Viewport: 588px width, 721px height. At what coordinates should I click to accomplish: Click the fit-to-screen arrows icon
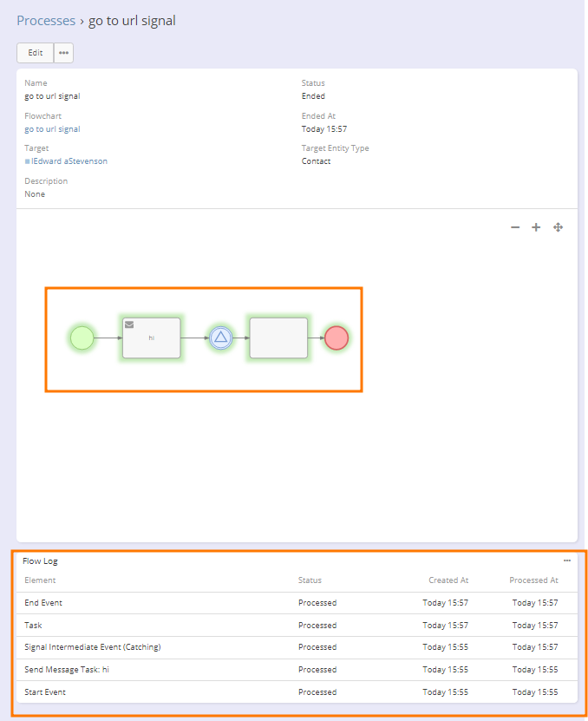click(x=559, y=227)
